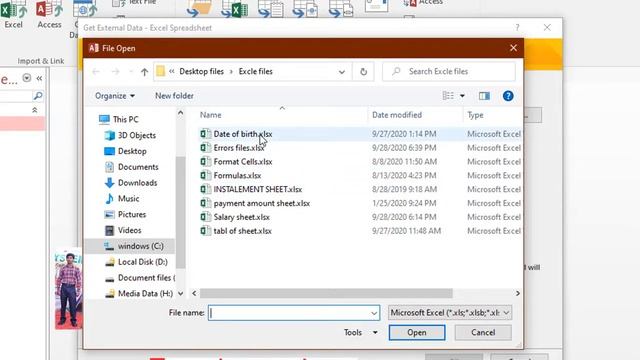Click the Excel icon of Salary sheet.xlsx
This screenshot has width=640, height=360.
point(205,217)
